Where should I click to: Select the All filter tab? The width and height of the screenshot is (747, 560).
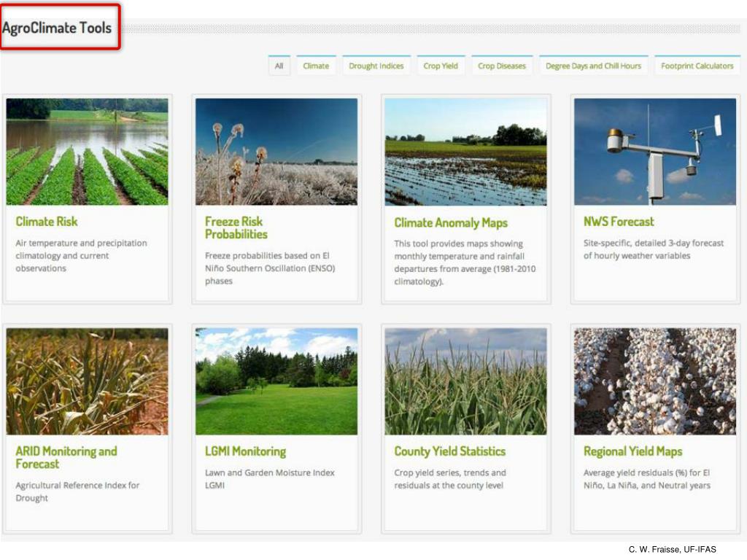click(279, 66)
